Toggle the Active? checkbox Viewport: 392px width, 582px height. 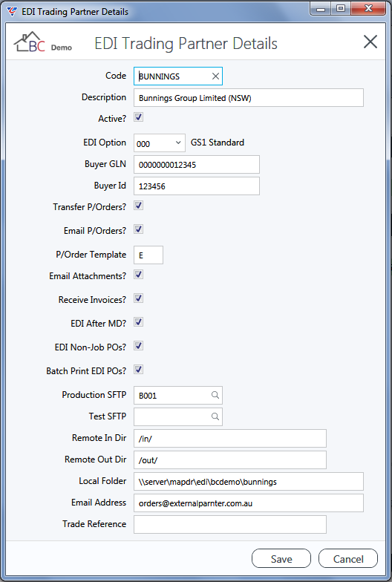[138, 117]
